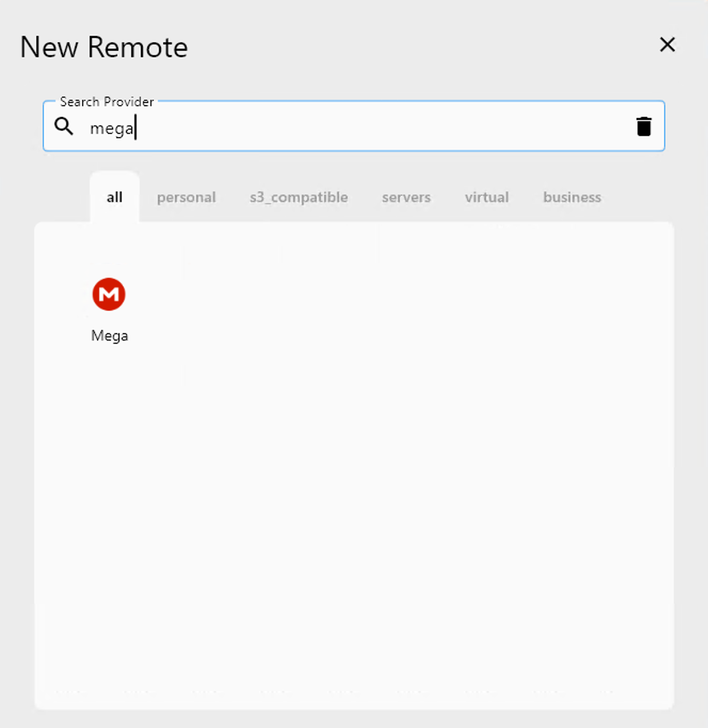
Task: Open the business providers tab
Action: [572, 197]
